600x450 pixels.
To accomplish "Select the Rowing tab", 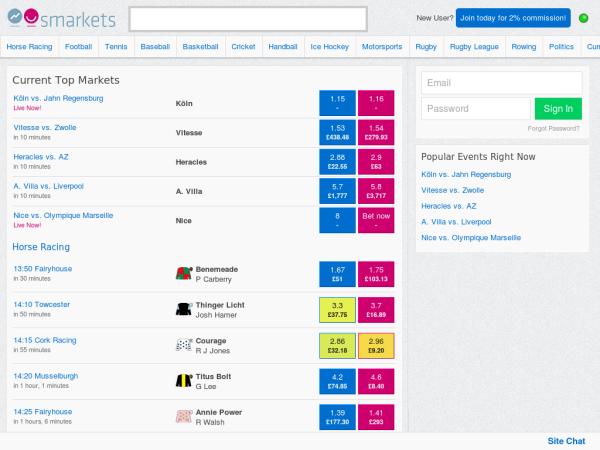I will [523, 47].
